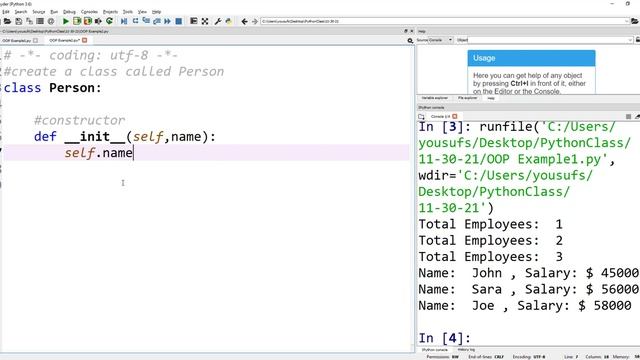The image size is (640, 360).
Task: Click the 'Name: Joe' salary output line
Action: 525,306
